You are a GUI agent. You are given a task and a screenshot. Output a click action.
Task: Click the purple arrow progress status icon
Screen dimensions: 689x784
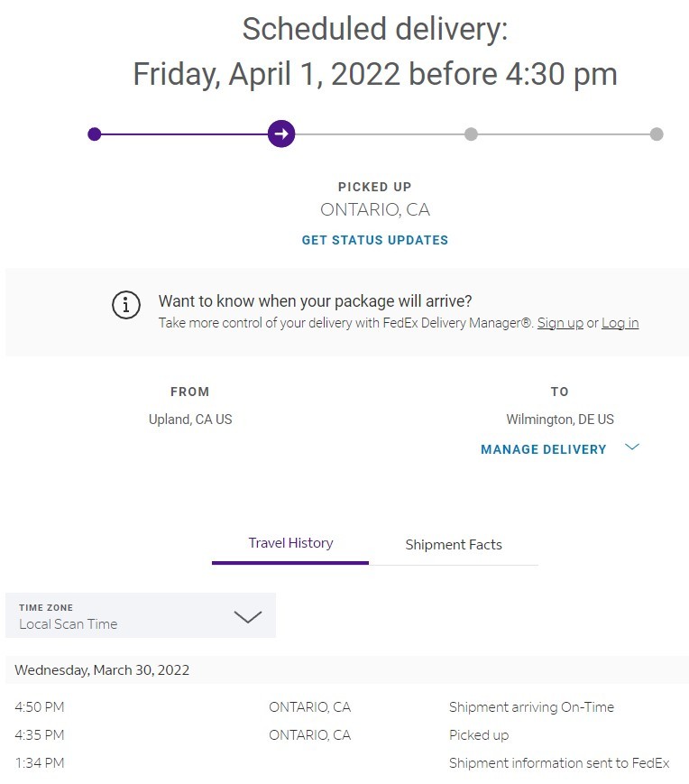pos(281,134)
